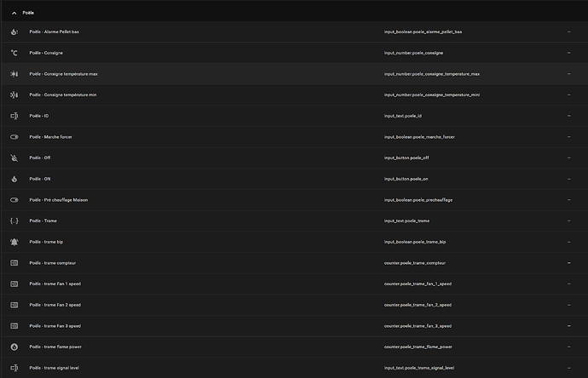
Task: Click the sun thermometer icon for Consigne température max
Action: pyautogui.click(x=14, y=74)
